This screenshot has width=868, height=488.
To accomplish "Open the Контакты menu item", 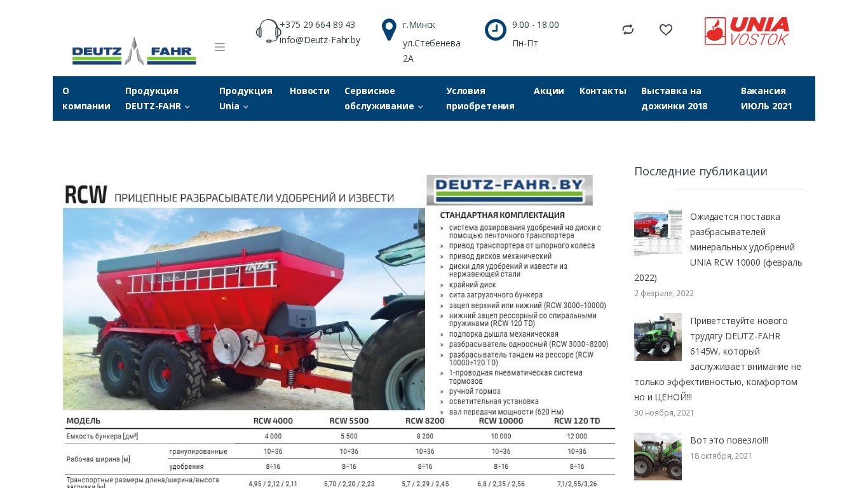I will 603,91.
